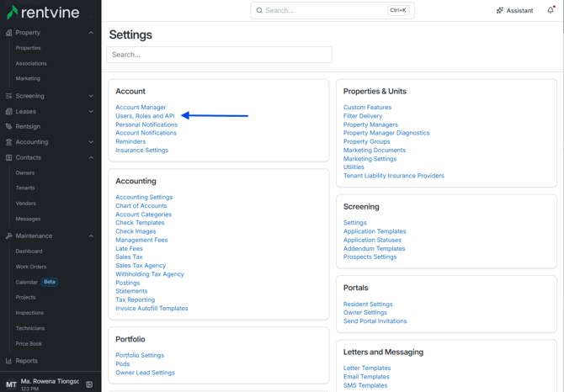The image size is (564, 392).
Task: Open Maintenance Dashboard
Action: coord(29,252)
